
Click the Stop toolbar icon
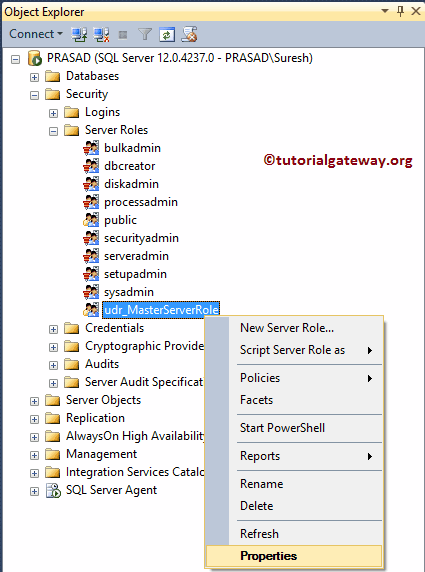click(x=123, y=35)
